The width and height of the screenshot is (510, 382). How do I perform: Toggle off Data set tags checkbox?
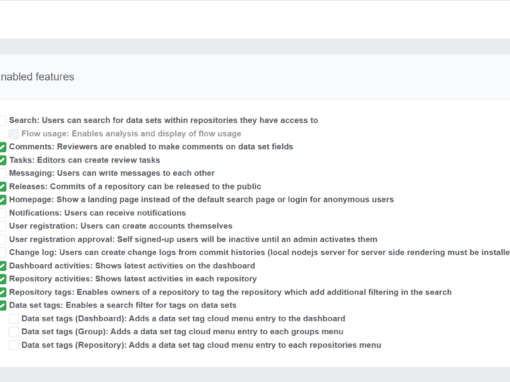click(x=2, y=305)
